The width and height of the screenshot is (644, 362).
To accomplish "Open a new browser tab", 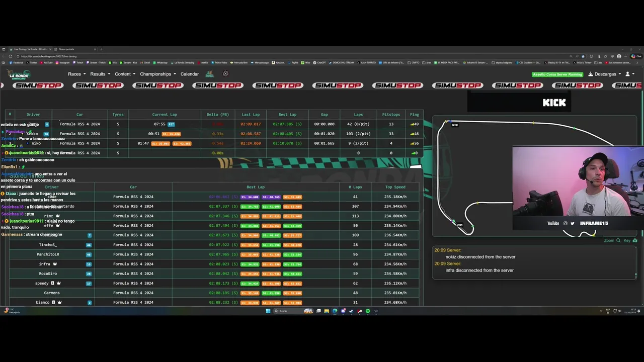I will [x=101, y=49].
